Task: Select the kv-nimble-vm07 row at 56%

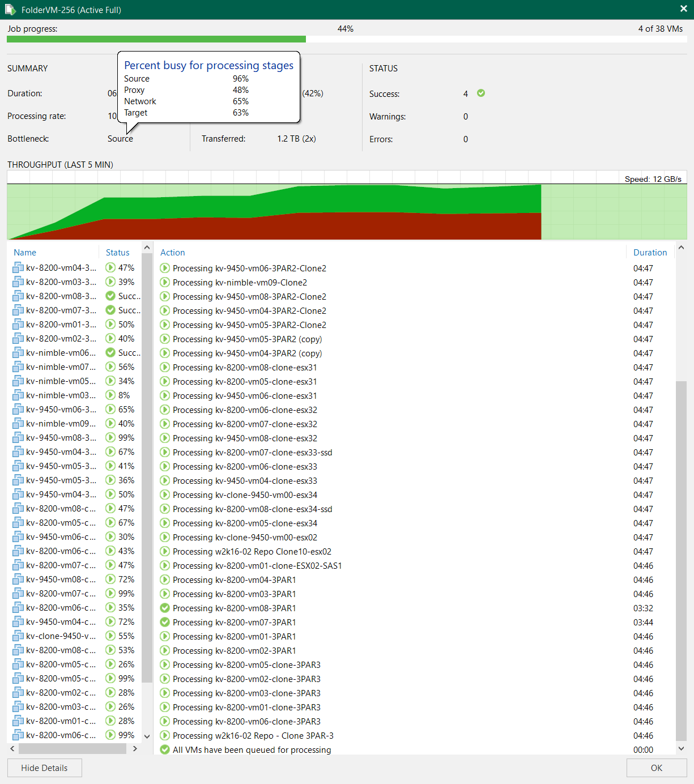Action: (x=75, y=367)
